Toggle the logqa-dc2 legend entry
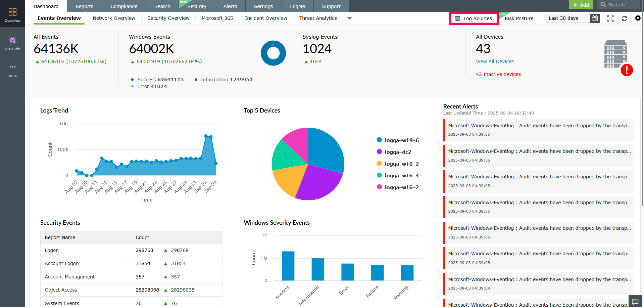 (398, 152)
